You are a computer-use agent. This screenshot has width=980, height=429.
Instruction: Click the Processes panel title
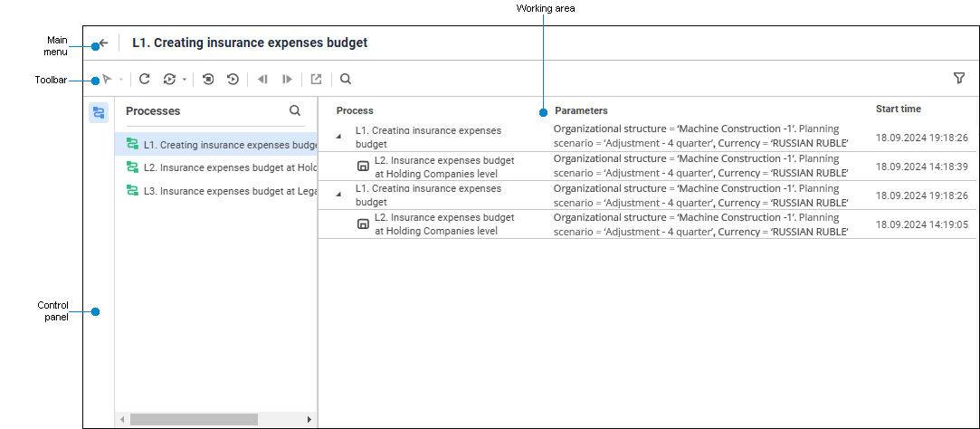[x=153, y=110]
